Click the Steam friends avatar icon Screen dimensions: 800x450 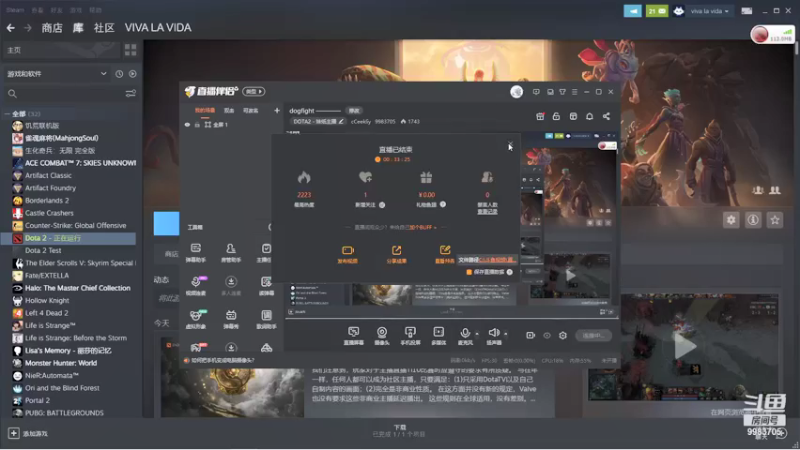678,11
